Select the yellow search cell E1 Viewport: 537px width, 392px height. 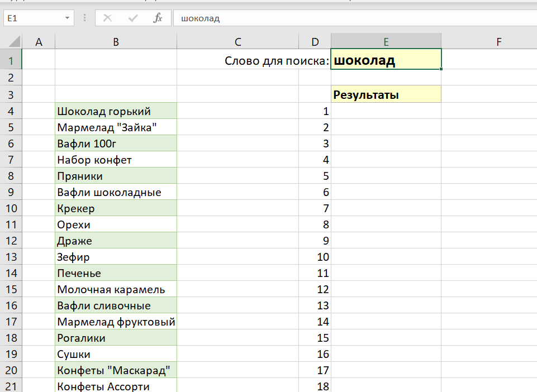[x=386, y=60]
